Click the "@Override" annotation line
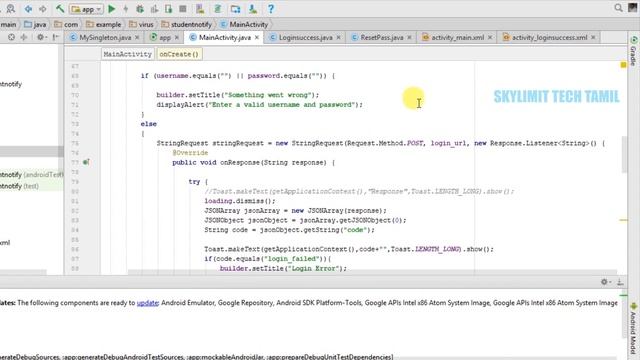This screenshot has width=640, height=360. click(190, 153)
